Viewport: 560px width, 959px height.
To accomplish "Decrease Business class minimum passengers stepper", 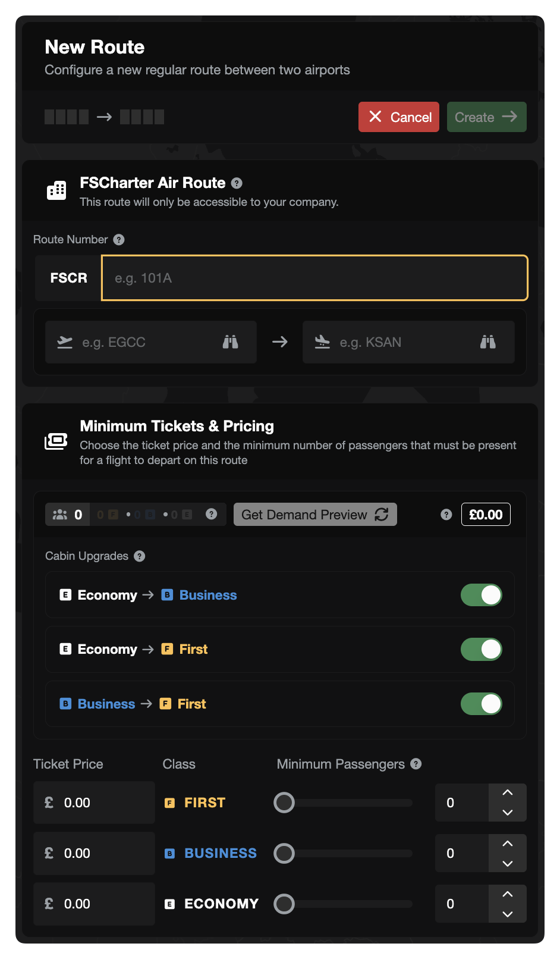I will click(507, 863).
